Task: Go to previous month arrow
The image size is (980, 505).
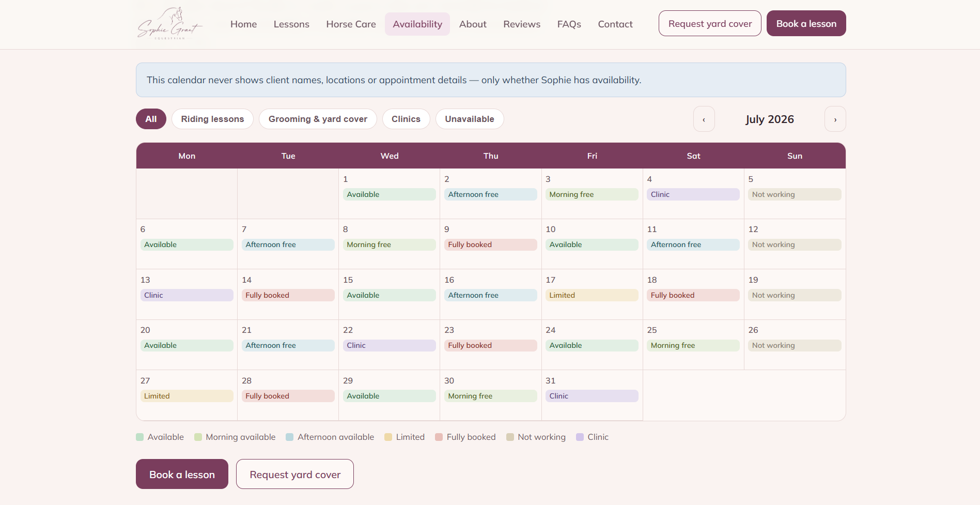Action: pyautogui.click(x=704, y=119)
